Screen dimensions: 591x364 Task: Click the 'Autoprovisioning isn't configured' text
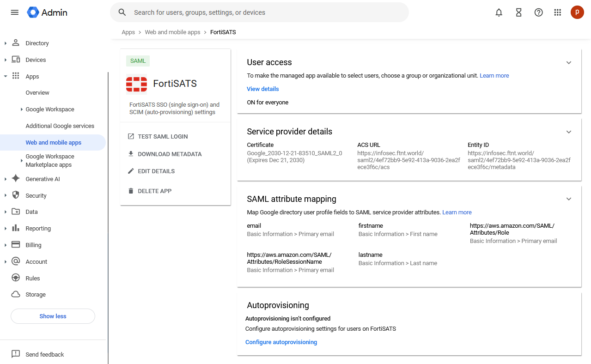click(x=288, y=319)
